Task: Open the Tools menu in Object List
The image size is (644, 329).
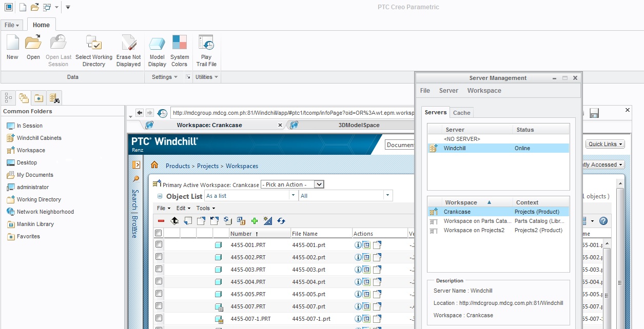Action: (x=206, y=208)
